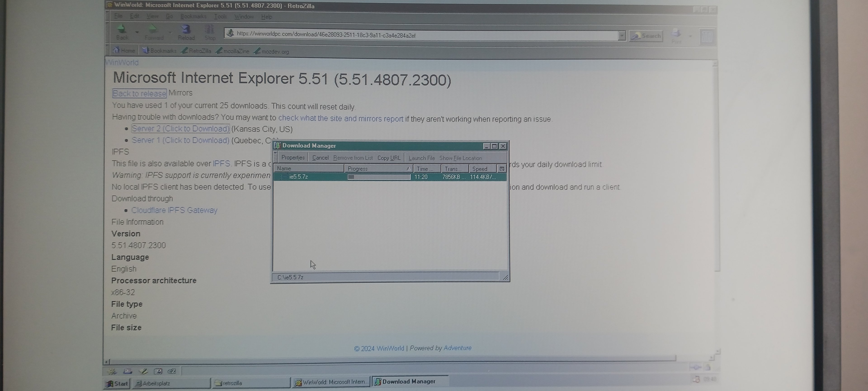868x391 pixels.
Task: Open the Address Book icon in status bar
Action: click(158, 372)
